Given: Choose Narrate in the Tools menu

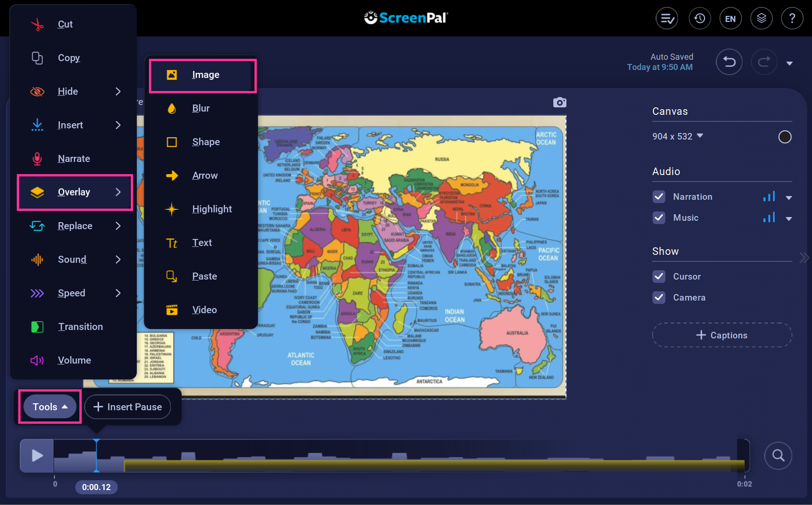Looking at the screenshot, I should [x=74, y=159].
